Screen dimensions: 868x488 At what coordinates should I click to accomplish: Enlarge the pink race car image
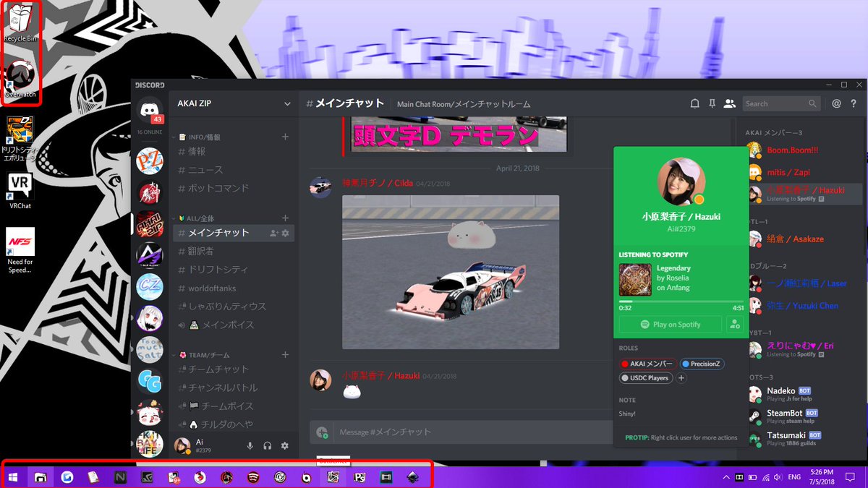click(x=451, y=273)
